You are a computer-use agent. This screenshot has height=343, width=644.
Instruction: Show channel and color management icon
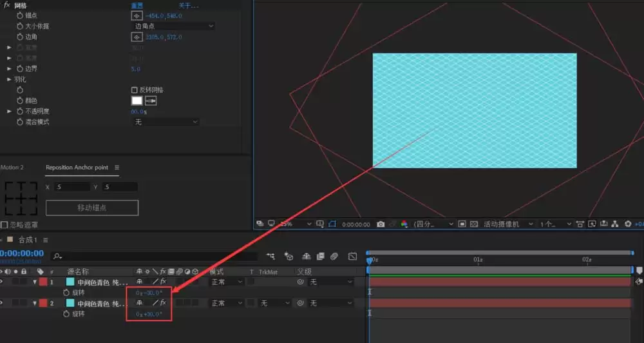coord(404,224)
